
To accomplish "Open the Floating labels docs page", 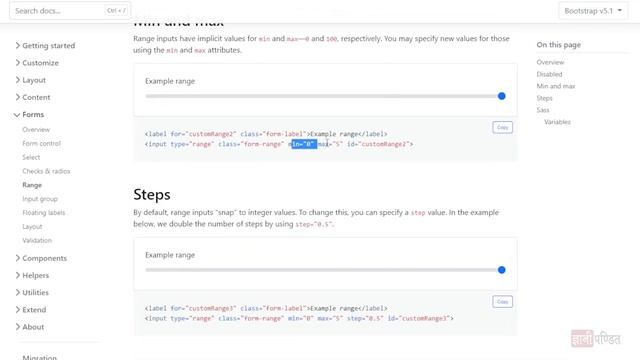I will point(44,213).
